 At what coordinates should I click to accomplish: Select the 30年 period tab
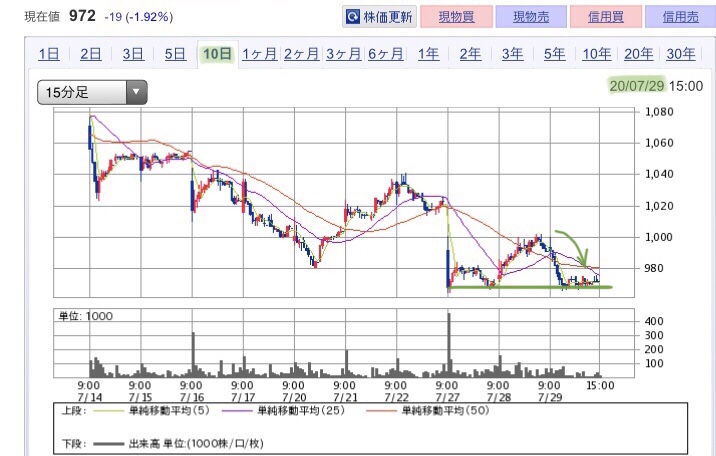681,54
